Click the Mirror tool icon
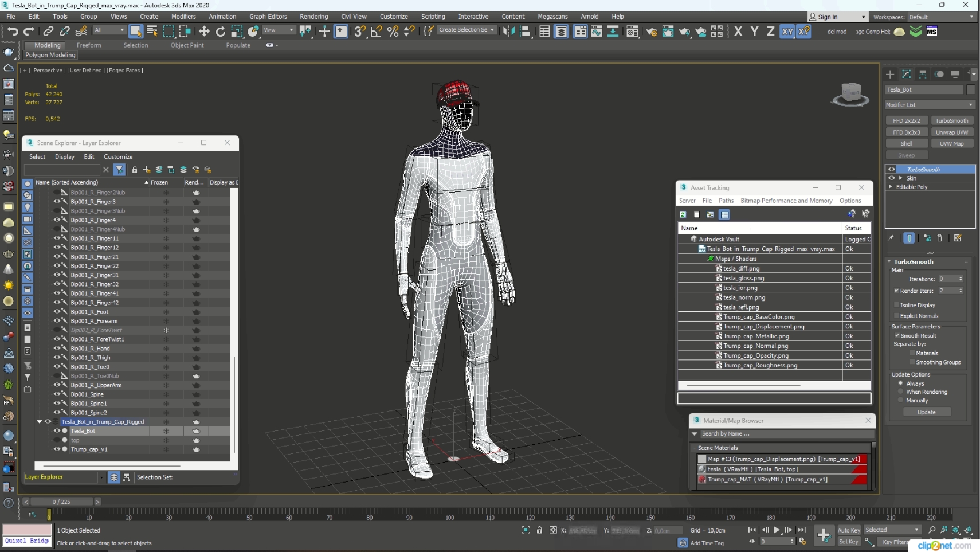This screenshot has width=980, height=552. (508, 31)
